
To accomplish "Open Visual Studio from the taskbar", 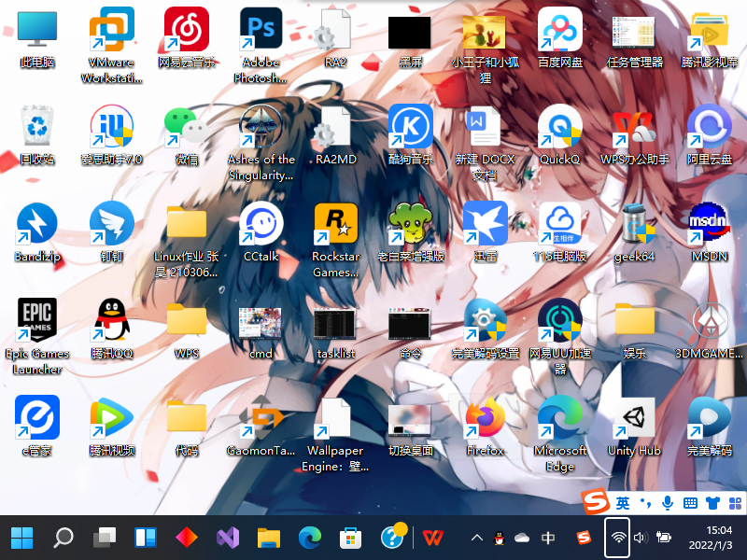I will [x=228, y=539].
